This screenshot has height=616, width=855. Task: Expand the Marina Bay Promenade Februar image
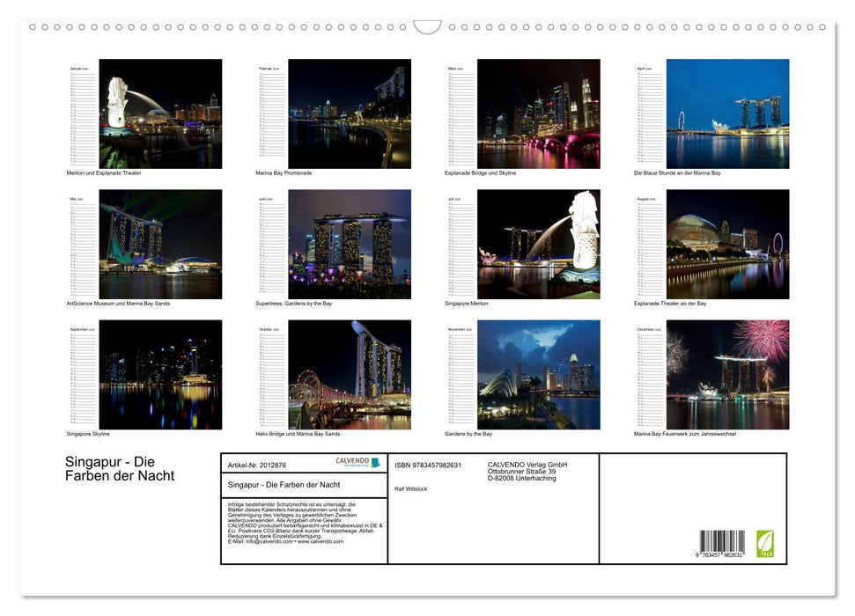coord(349,113)
